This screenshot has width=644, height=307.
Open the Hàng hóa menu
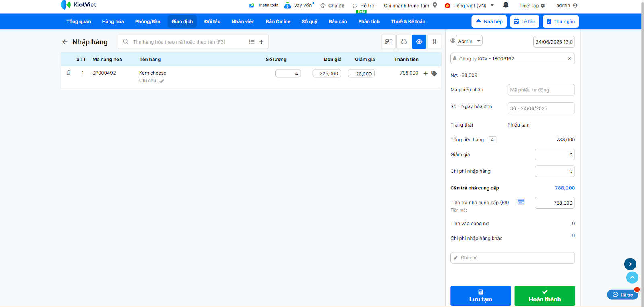[x=113, y=21]
